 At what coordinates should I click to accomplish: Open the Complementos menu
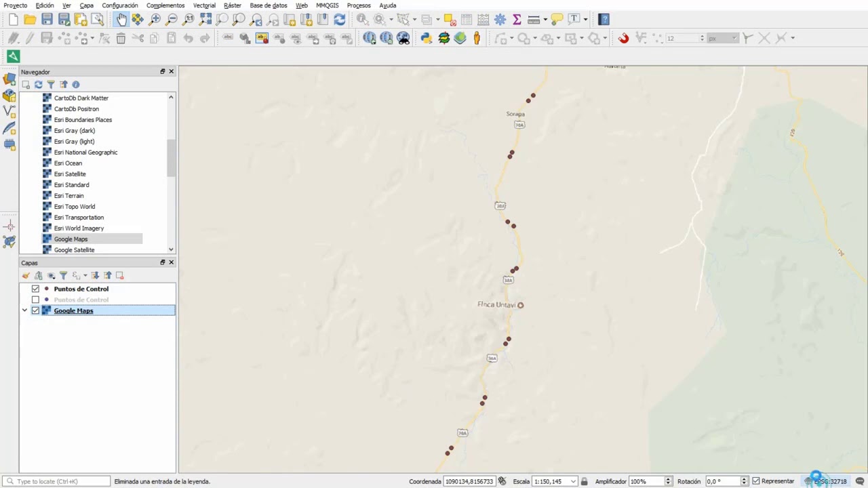pyautogui.click(x=165, y=5)
